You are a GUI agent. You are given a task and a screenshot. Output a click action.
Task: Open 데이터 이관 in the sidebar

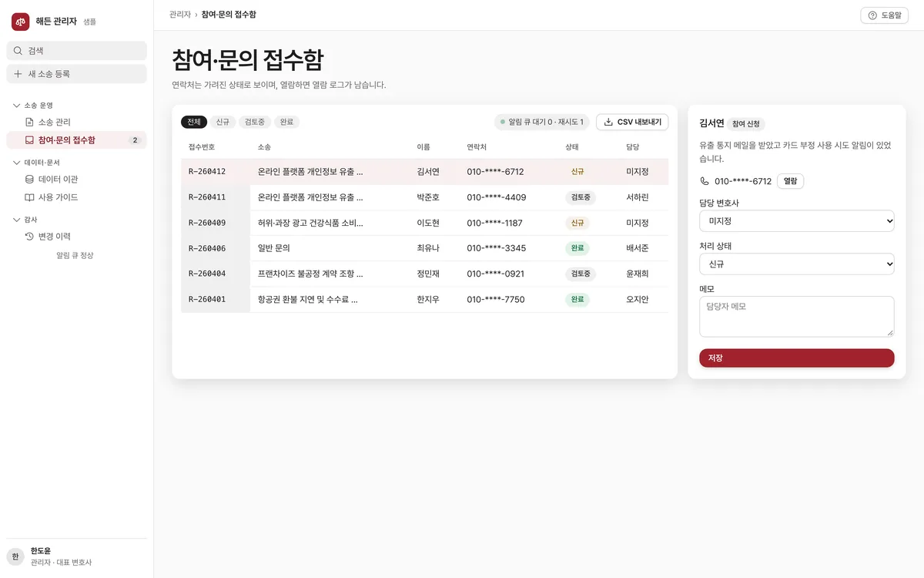coord(76,179)
